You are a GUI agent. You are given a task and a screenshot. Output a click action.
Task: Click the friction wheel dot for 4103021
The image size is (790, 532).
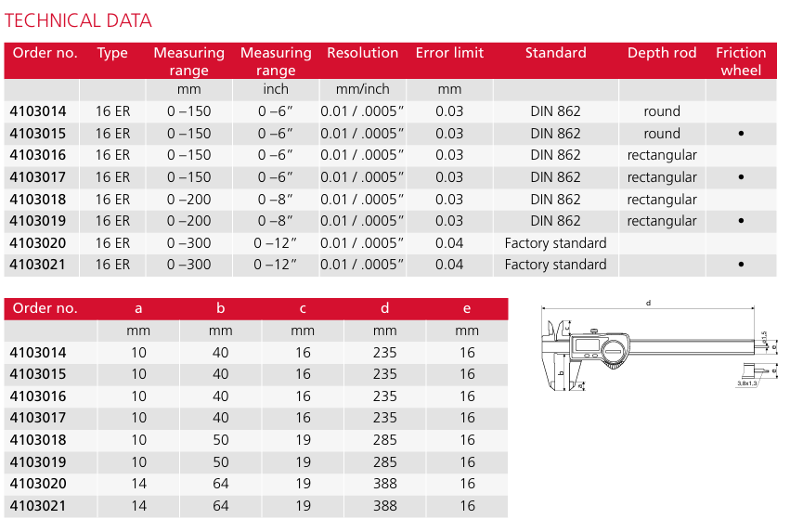click(x=741, y=265)
